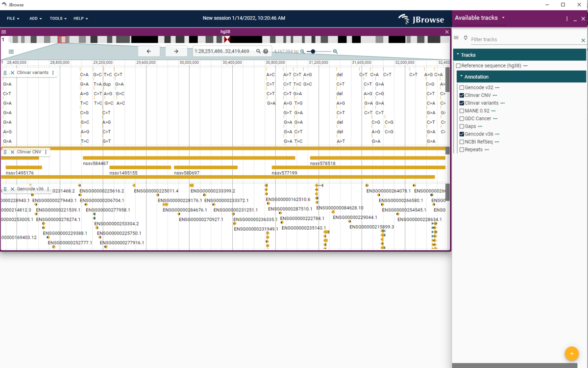The height and width of the screenshot is (368, 588).
Task: Click the zoom out magnifier icon
Action: click(x=302, y=52)
